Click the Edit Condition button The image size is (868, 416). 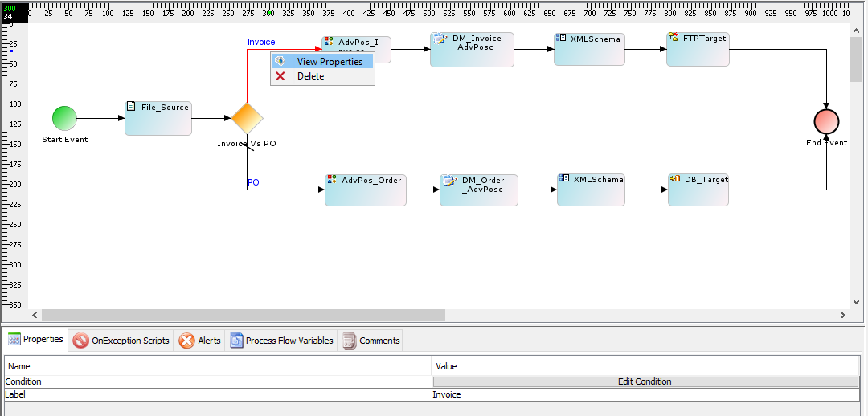coord(645,381)
